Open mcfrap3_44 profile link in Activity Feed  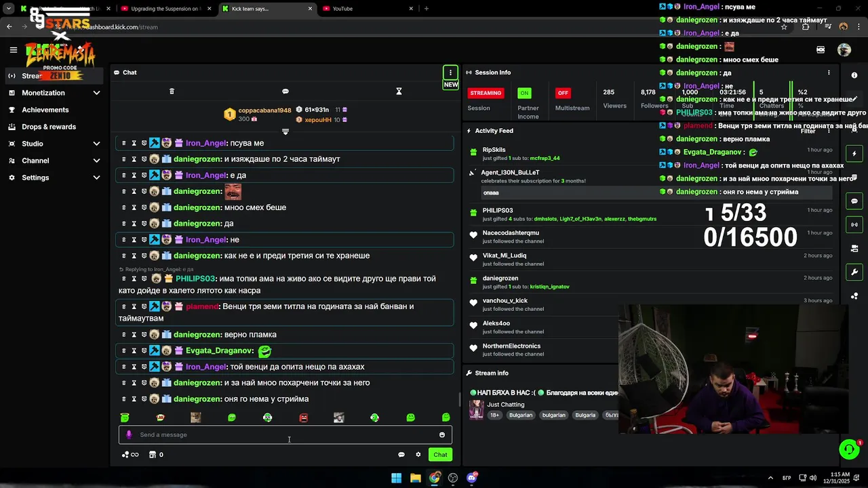click(545, 158)
